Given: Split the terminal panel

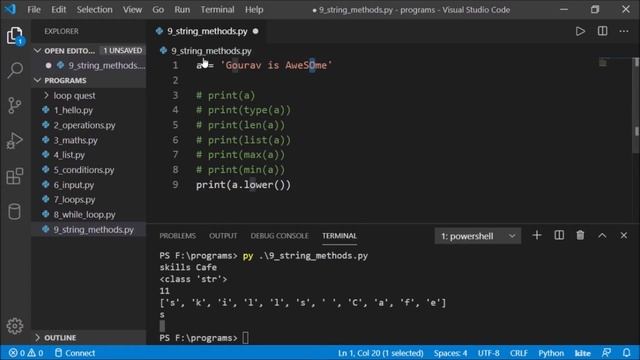Looking at the screenshot, I should [559, 236].
